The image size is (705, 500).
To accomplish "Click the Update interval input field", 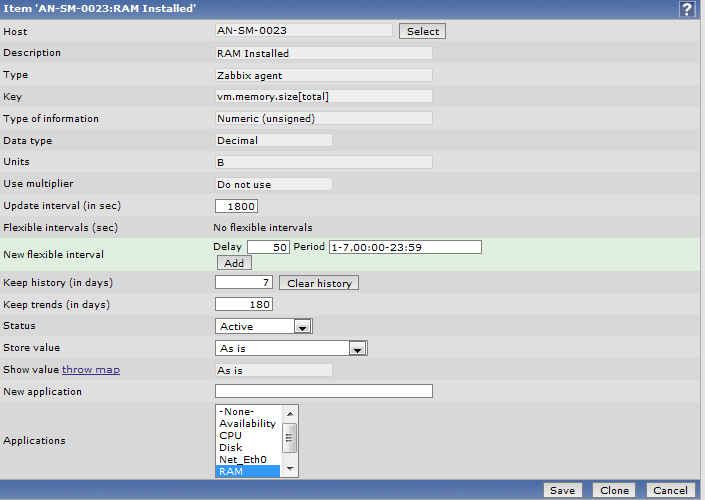I will pyautogui.click(x=236, y=206).
